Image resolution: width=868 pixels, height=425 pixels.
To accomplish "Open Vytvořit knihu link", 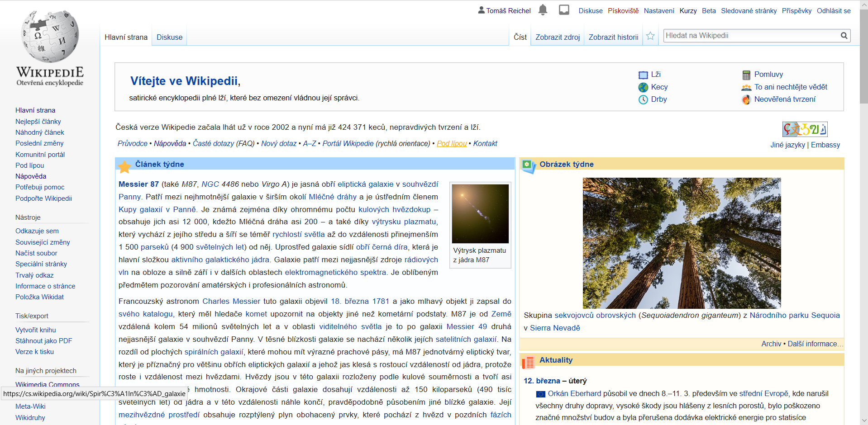I will tap(36, 330).
